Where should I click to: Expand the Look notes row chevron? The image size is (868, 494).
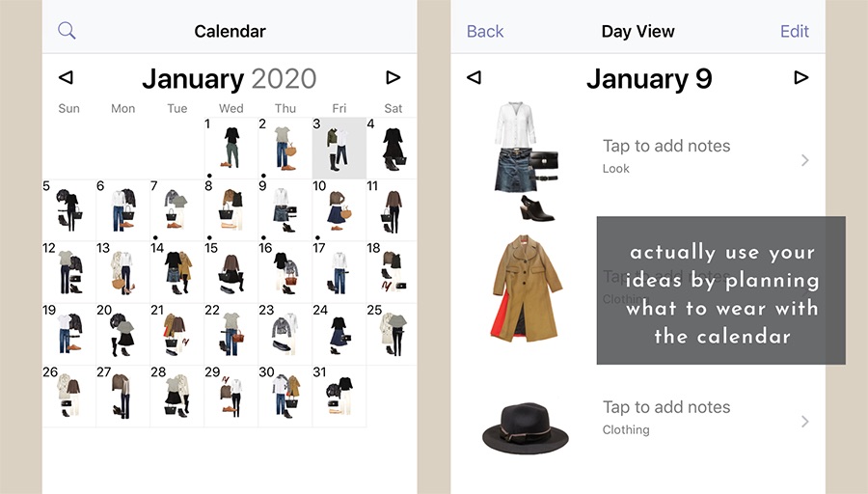805,160
